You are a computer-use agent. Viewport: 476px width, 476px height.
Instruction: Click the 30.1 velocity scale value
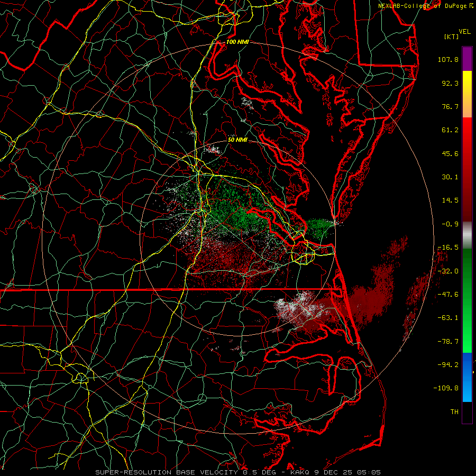[450, 177]
